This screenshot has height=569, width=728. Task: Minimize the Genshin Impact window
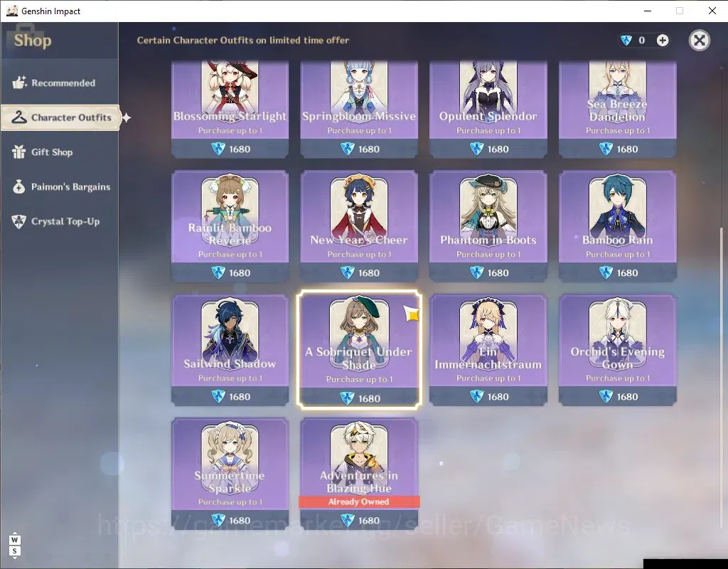coord(648,11)
